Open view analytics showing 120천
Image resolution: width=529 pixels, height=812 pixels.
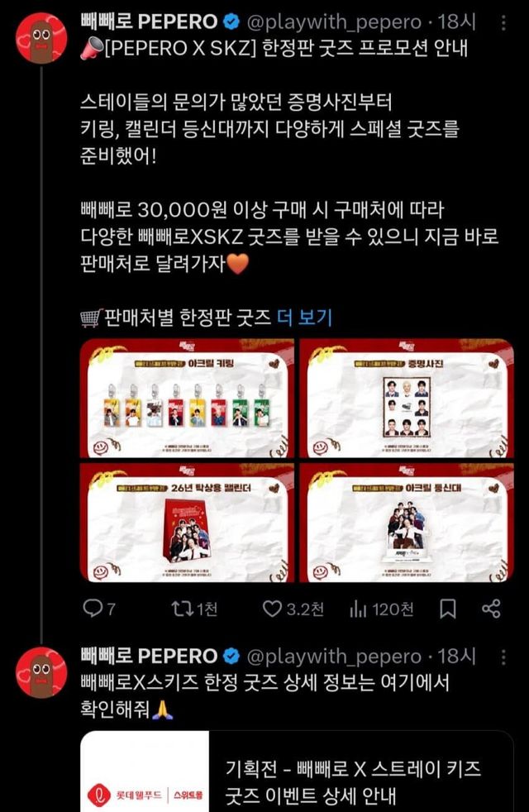(358, 609)
